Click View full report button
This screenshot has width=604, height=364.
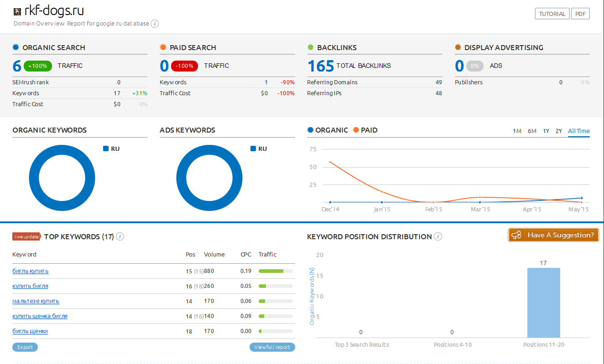[272, 347]
